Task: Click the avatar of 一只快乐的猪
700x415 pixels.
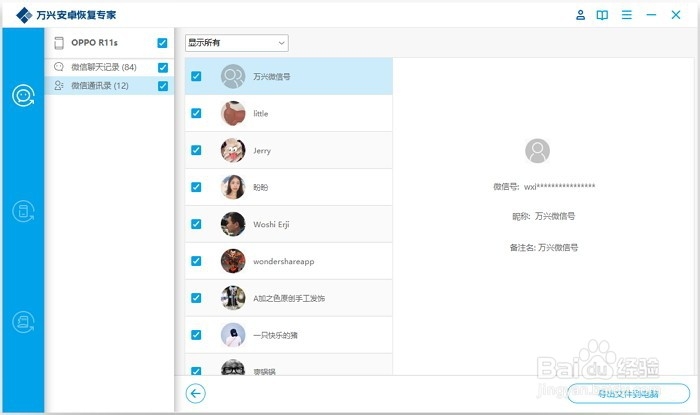Action: pyautogui.click(x=233, y=335)
